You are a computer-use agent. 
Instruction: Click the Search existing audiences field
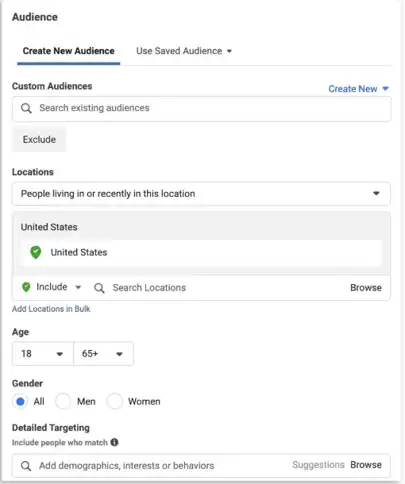(202, 108)
